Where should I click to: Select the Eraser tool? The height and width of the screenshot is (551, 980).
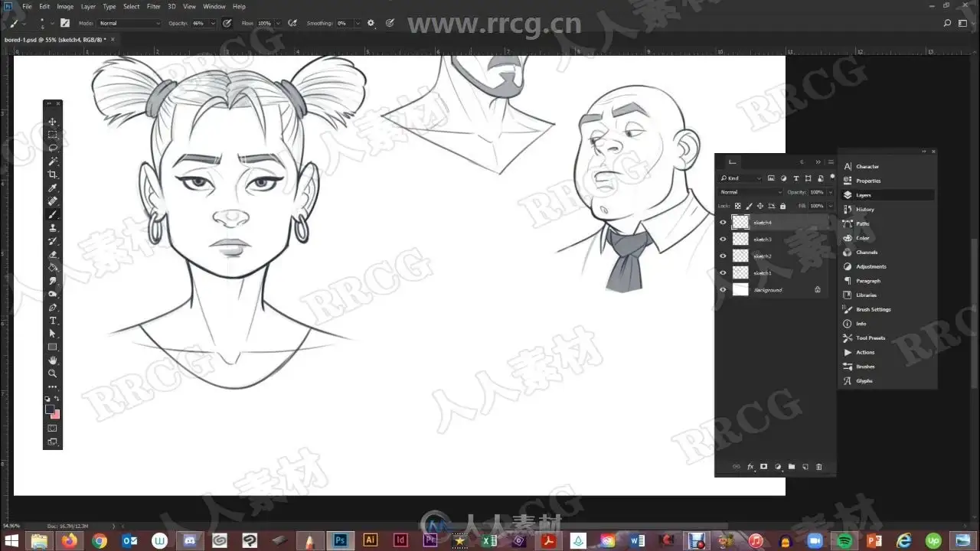click(x=53, y=255)
